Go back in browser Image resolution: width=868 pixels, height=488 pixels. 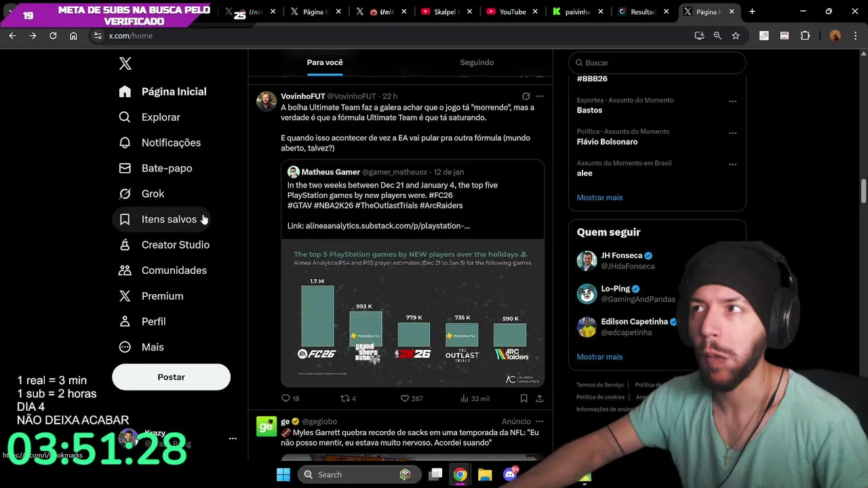coord(12,36)
